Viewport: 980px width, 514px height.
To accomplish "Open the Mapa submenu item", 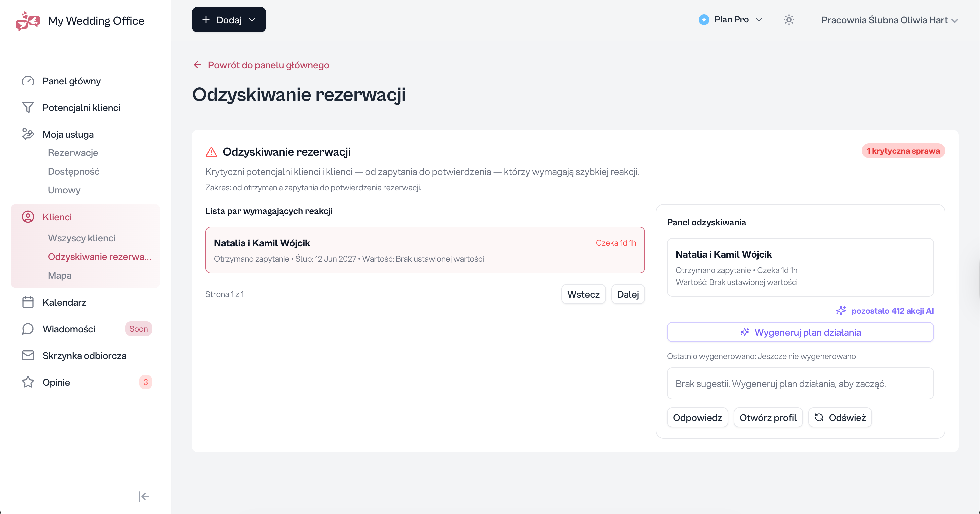I will (60, 275).
